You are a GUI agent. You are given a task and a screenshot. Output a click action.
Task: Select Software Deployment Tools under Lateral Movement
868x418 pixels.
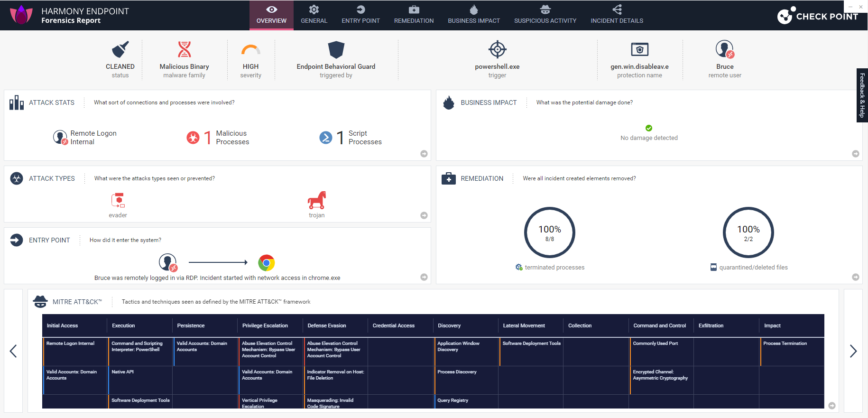[531, 352]
